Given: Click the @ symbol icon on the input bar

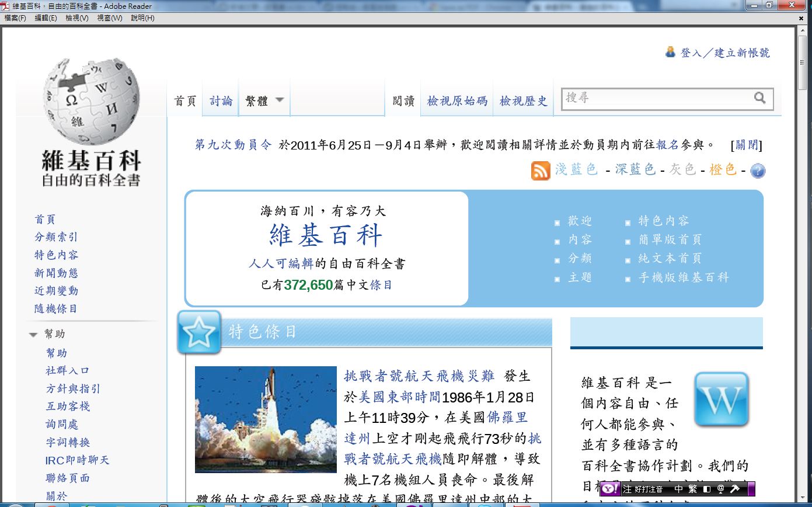Looking at the screenshot, I should point(720,489).
